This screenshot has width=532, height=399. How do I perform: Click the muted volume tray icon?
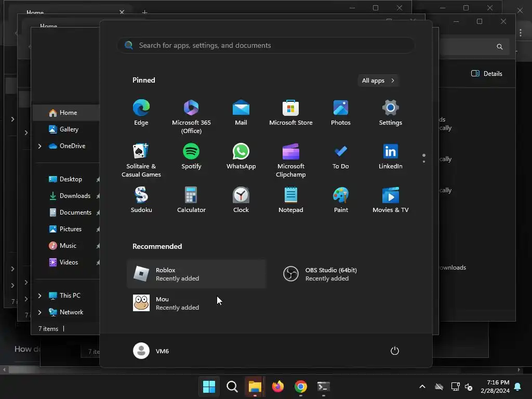coord(469,387)
